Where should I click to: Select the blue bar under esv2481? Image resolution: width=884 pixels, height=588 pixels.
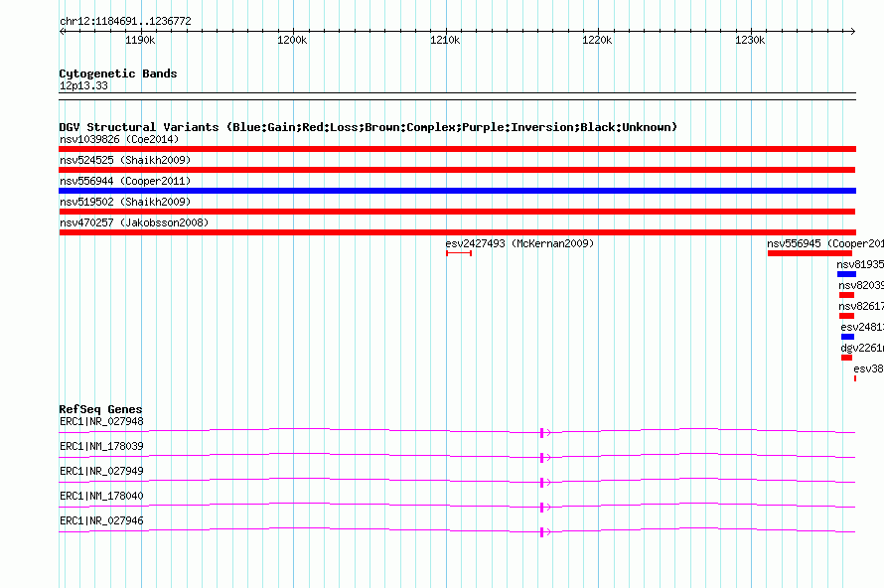[847, 337]
